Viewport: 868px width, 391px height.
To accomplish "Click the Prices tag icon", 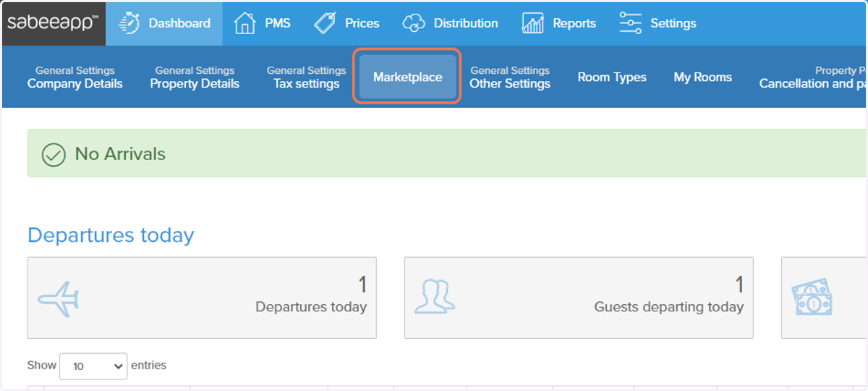I will (325, 23).
